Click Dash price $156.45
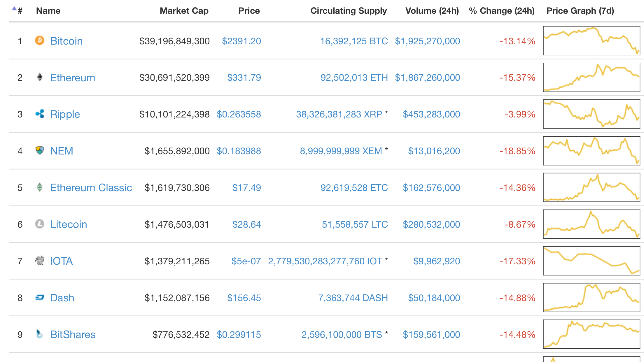Viewport: 644px width, 362px height. pos(244,298)
